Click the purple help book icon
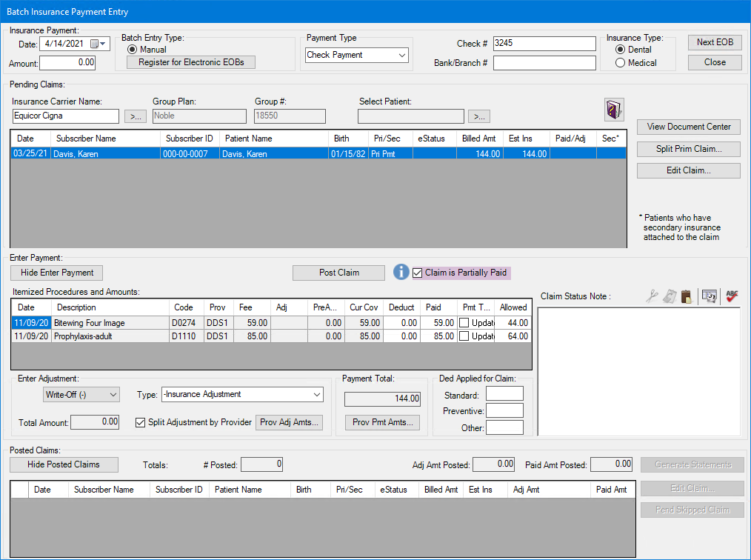751x560 pixels. (x=615, y=109)
